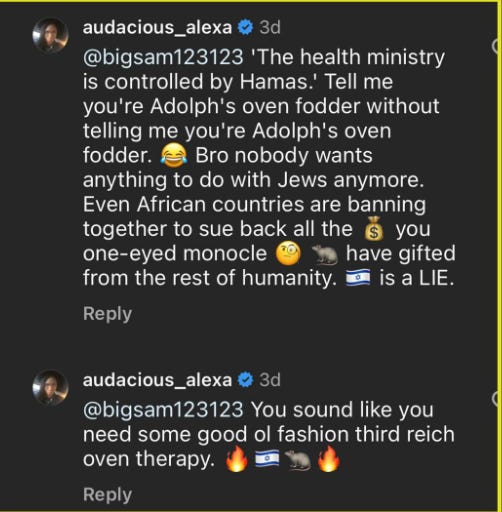Like the first comment via its heart icon
Viewport: 502px width, 512px height.
click(496, 47)
